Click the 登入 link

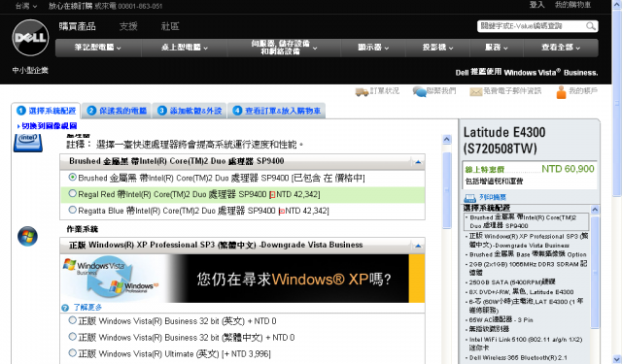click(536, 5)
